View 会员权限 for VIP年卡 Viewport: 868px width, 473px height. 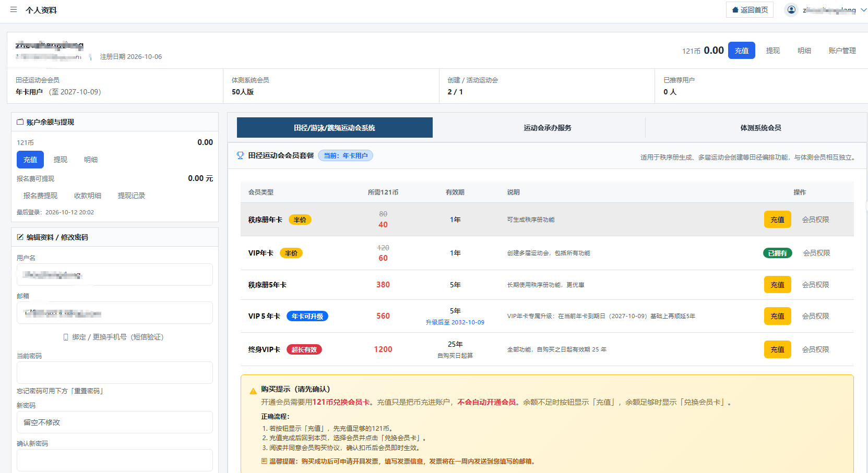coord(817,253)
